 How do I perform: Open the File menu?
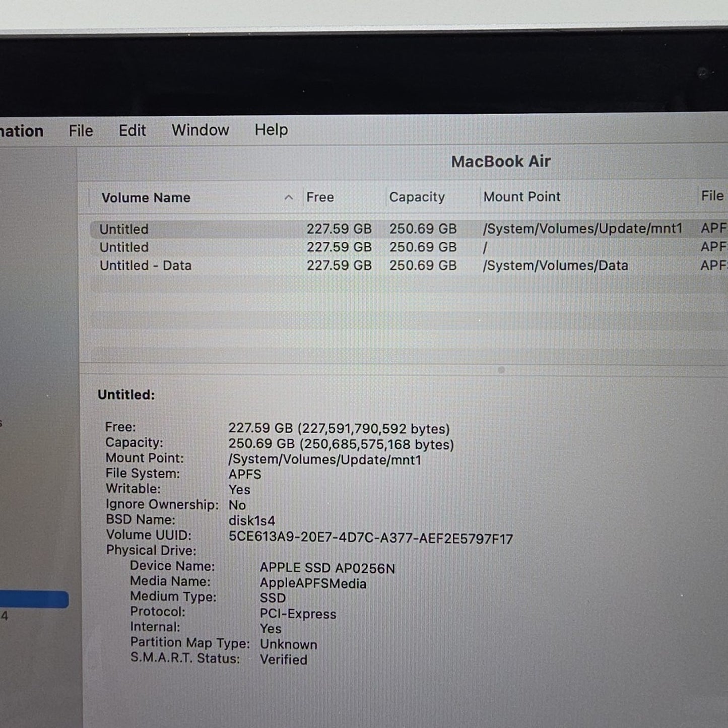coord(81,130)
